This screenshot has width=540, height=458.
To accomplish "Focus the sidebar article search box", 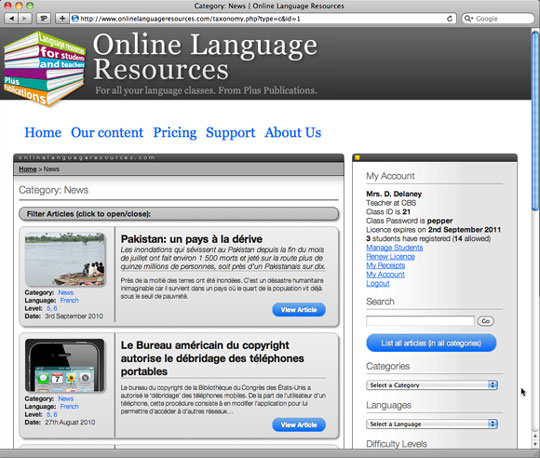I will [420, 321].
